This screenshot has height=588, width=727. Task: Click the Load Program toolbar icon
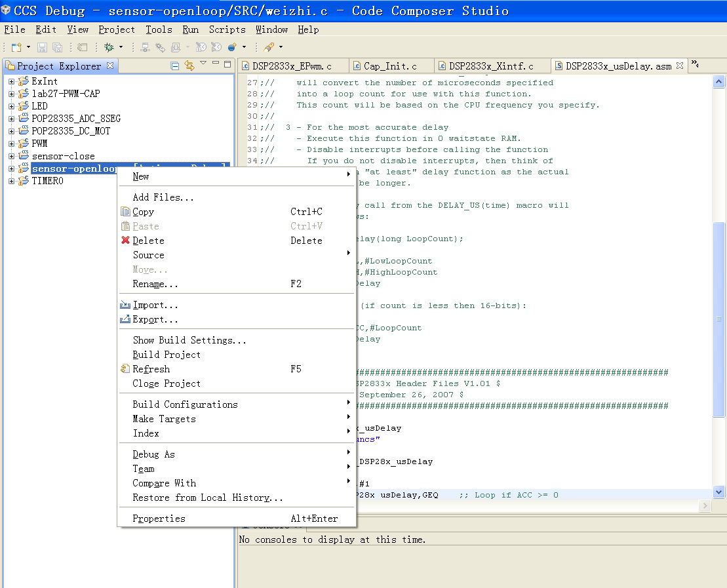pyautogui.click(x=176, y=47)
